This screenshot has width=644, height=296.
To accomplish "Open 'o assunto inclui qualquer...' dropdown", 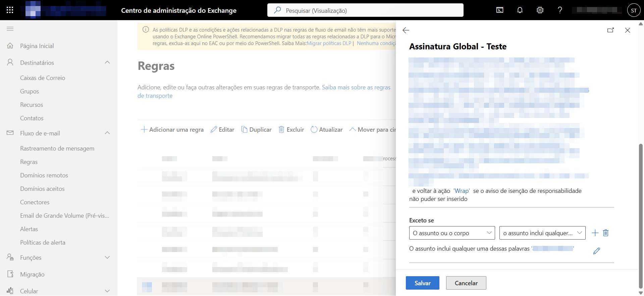I will tap(542, 233).
